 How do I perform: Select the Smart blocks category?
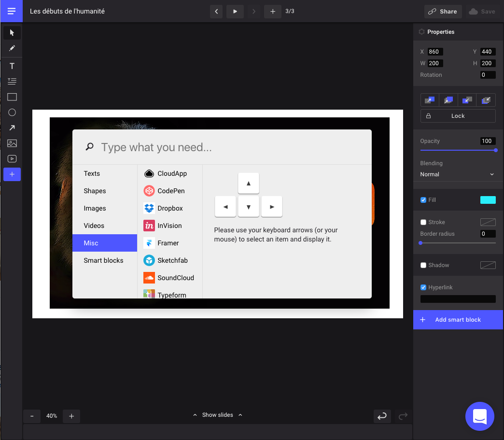point(103,260)
